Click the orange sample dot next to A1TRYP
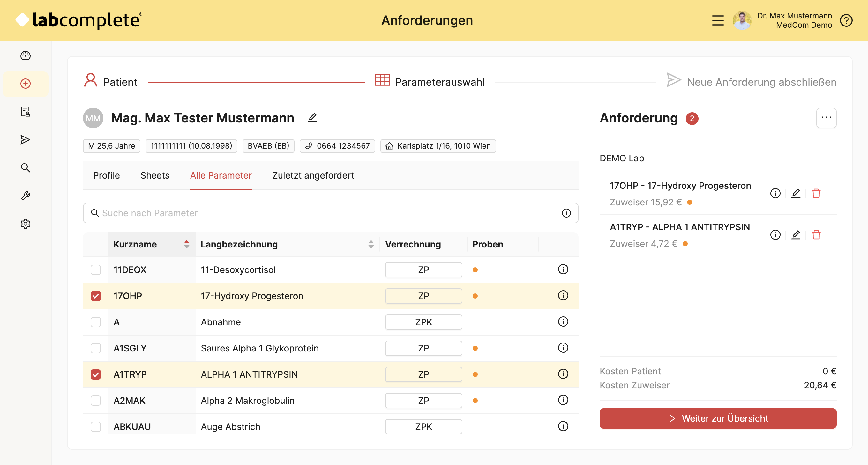 pos(475,374)
